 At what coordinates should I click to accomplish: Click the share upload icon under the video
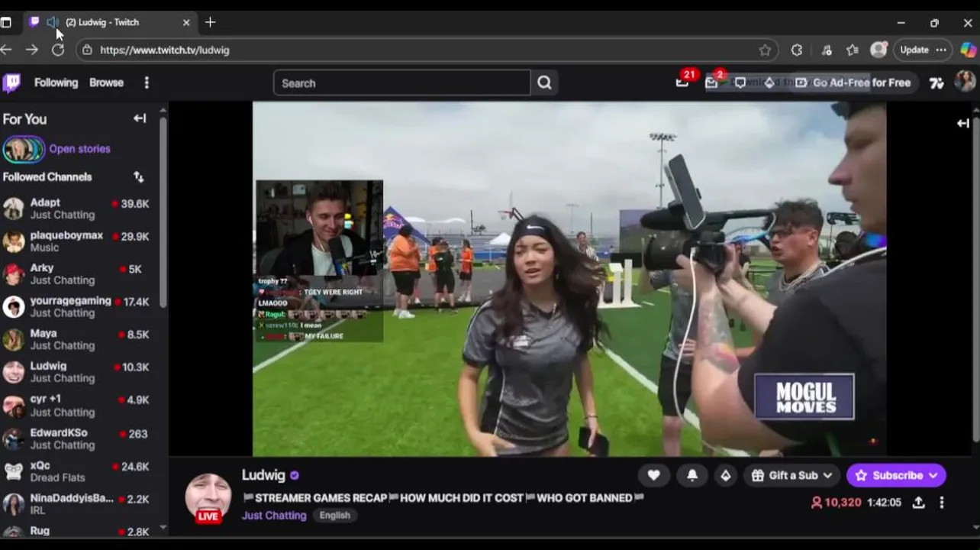(x=918, y=502)
